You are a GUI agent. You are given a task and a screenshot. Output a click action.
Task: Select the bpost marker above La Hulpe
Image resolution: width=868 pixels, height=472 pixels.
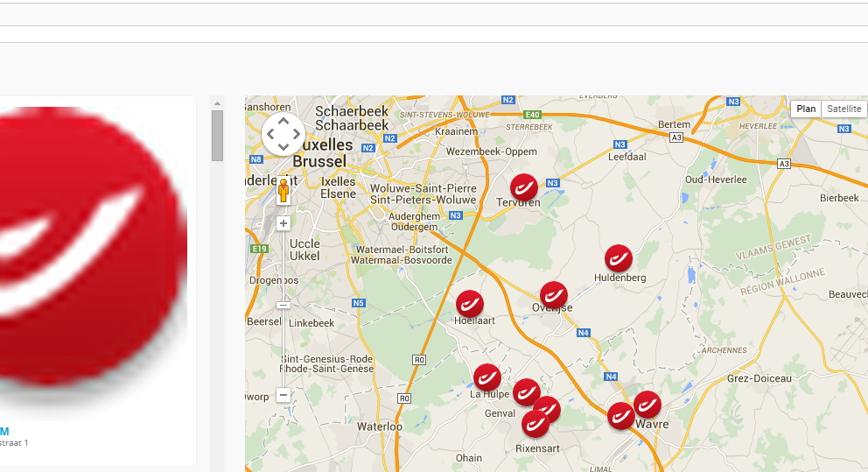487,377
